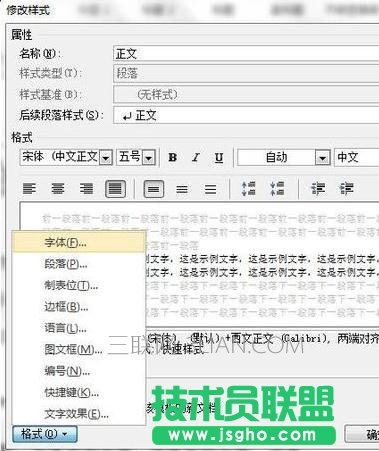Increase indent button

tap(347, 189)
